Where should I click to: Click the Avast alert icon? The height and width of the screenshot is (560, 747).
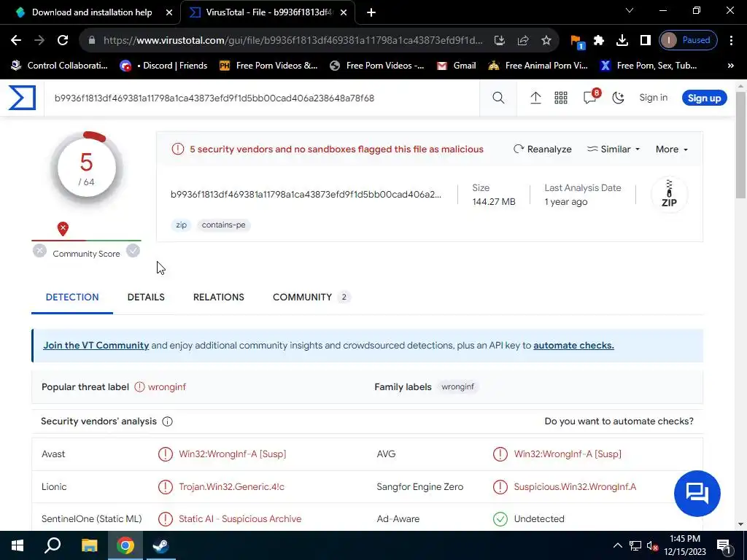coord(166,454)
